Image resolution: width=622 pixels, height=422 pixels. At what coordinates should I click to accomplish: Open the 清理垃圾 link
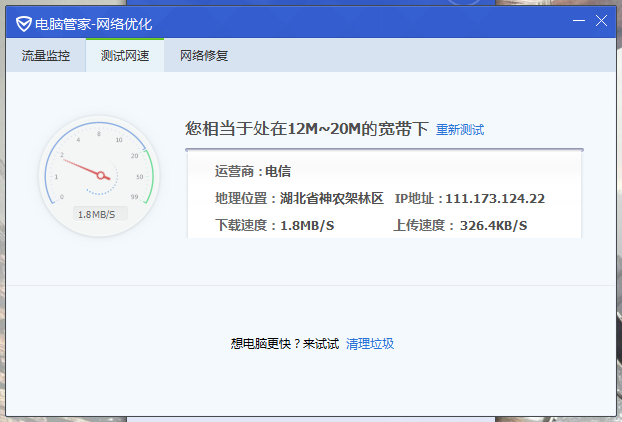370,343
